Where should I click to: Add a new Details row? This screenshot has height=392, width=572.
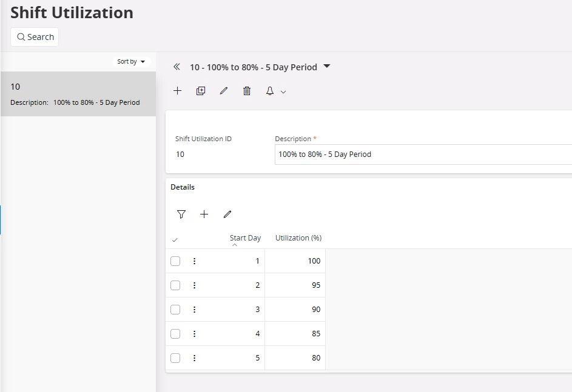pyautogui.click(x=204, y=214)
